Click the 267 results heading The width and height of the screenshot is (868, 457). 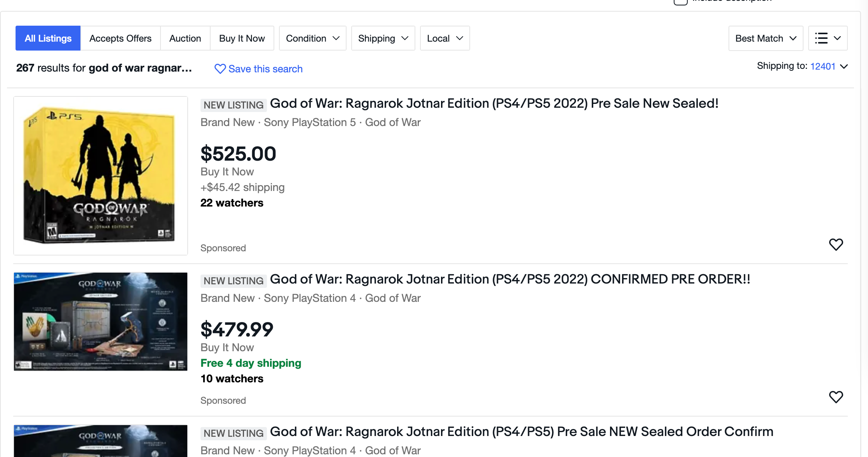coord(104,68)
